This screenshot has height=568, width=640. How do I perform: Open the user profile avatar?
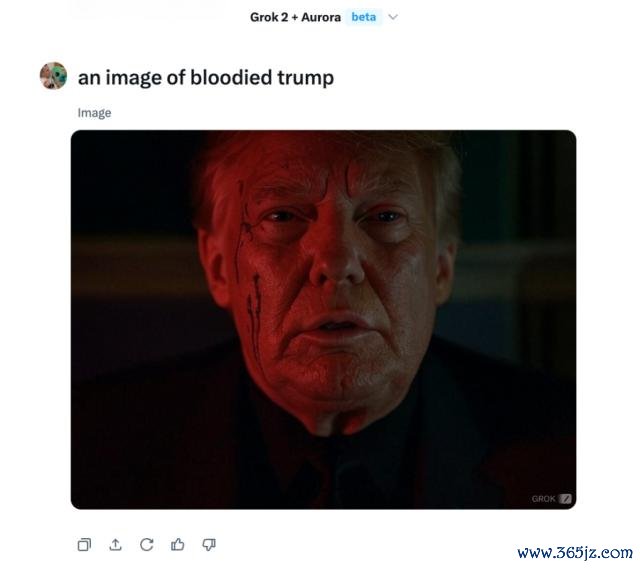[53, 76]
